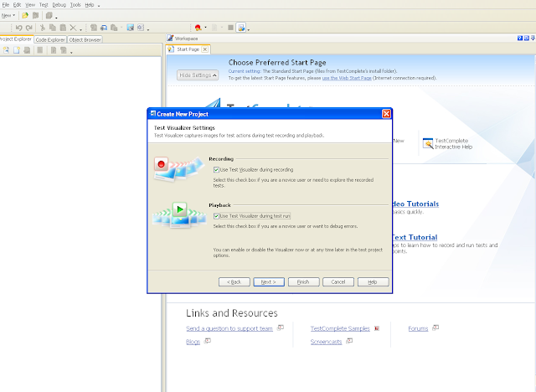The image size is (536, 392).
Task: Click Help button in the dialog
Action: 373,282
